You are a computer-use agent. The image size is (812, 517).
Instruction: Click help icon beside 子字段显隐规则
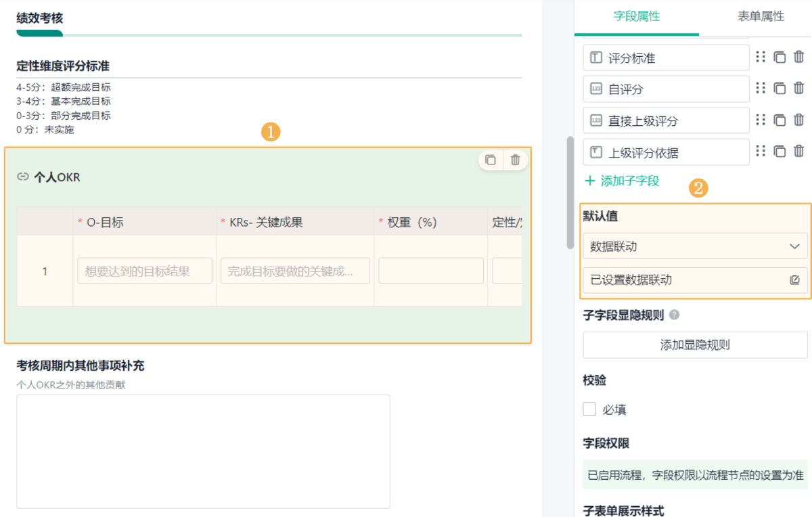674,315
